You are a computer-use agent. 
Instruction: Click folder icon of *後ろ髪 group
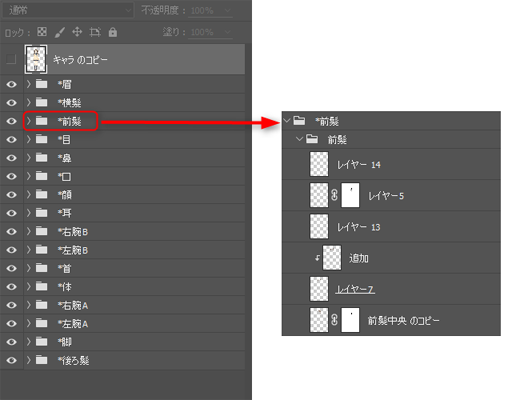[42, 360]
